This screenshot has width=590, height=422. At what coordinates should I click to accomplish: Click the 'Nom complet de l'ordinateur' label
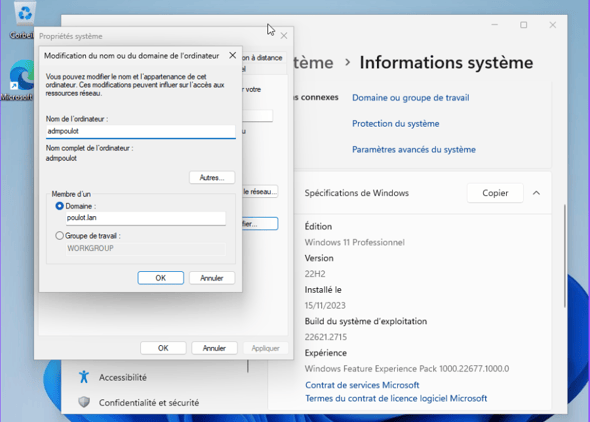90,148
